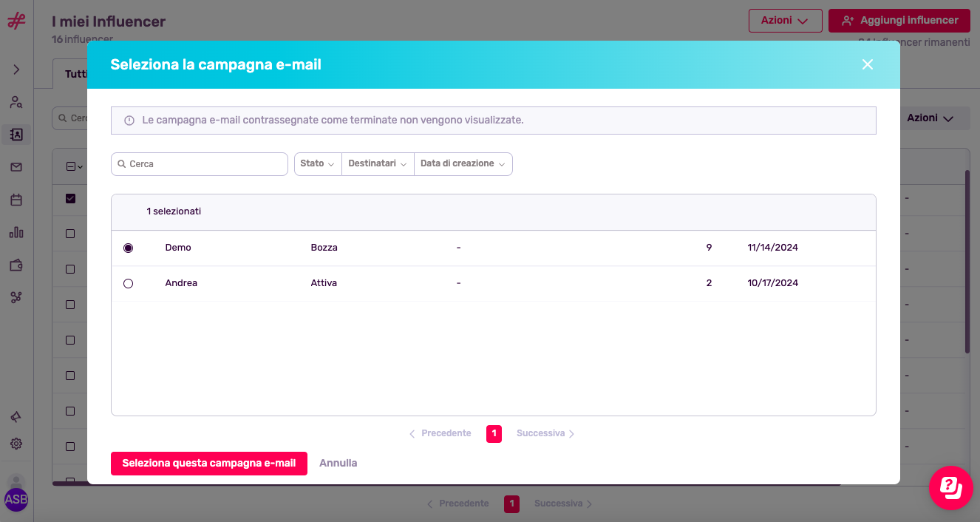Open the influencer search icon in sidebar

pyautogui.click(x=16, y=102)
